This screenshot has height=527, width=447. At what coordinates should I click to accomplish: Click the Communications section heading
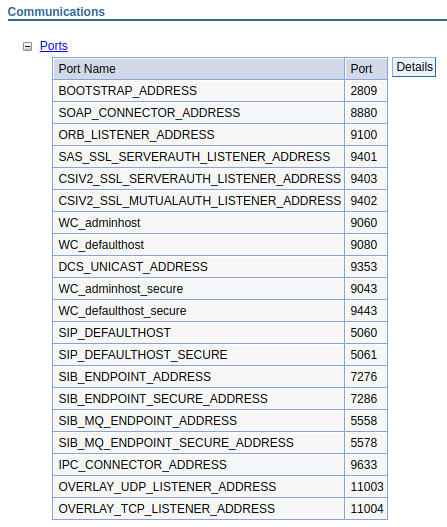point(56,12)
